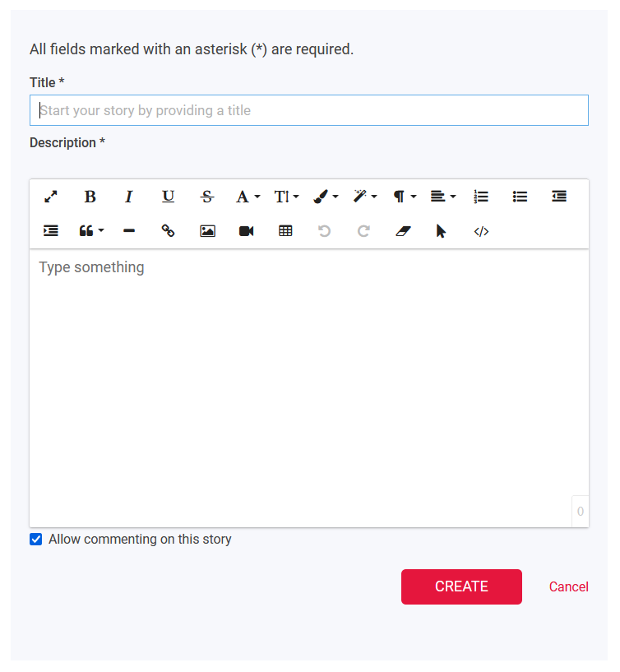This screenshot has height=672, width=620.
Task: Click the Cancel link
Action: [x=568, y=586]
